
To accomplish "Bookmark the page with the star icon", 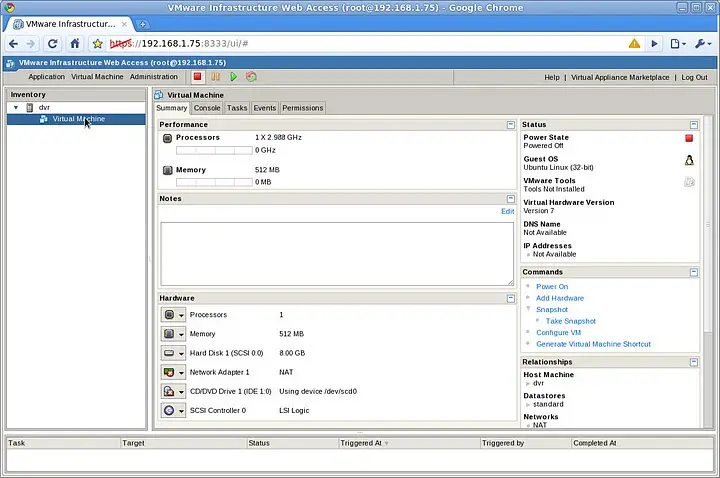I will tap(97, 44).
